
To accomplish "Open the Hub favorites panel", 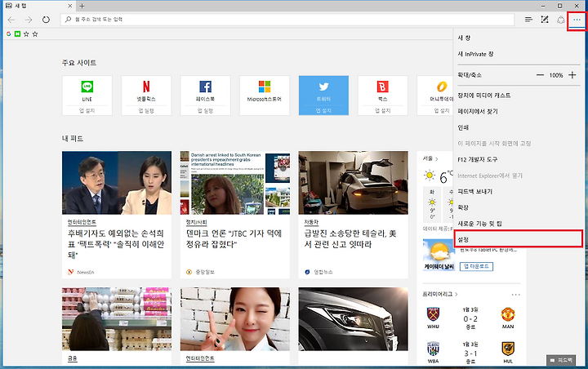I will pyautogui.click(x=528, y=20).
